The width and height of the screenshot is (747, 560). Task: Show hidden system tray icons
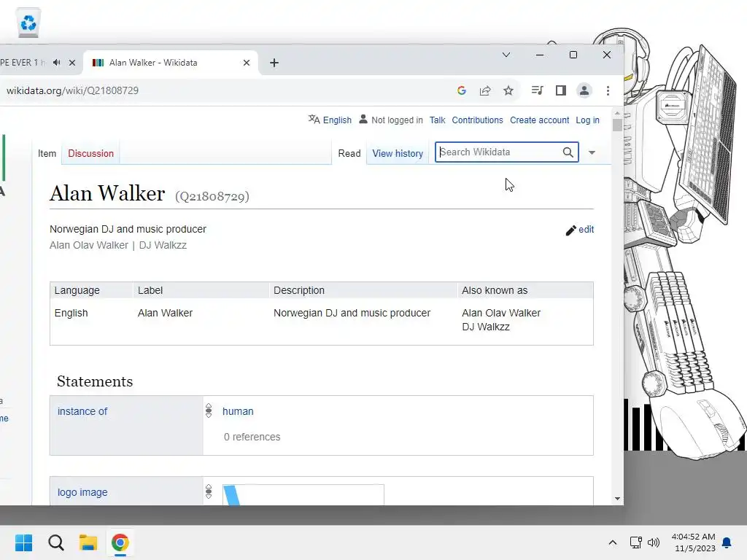point(613,542)
